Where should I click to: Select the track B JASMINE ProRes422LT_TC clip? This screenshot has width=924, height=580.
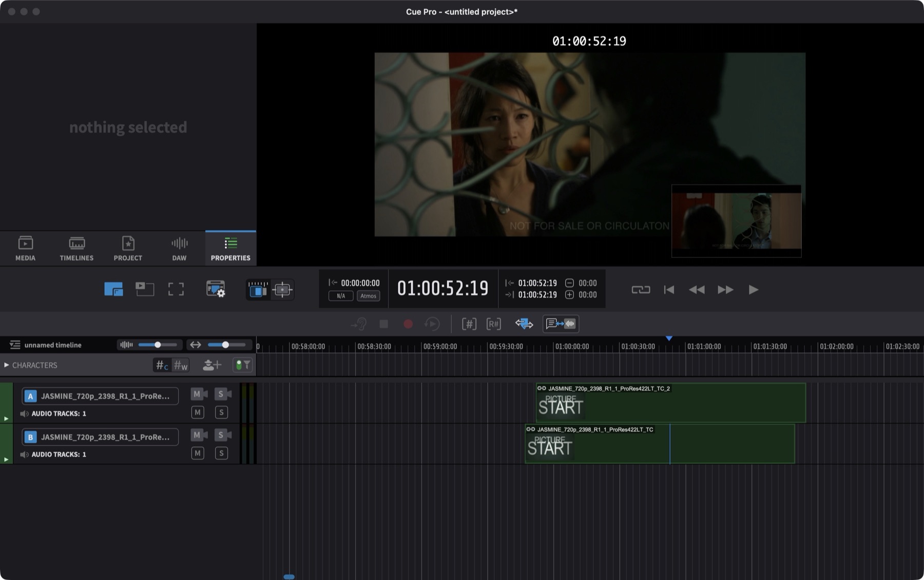[x=660, y=444]
